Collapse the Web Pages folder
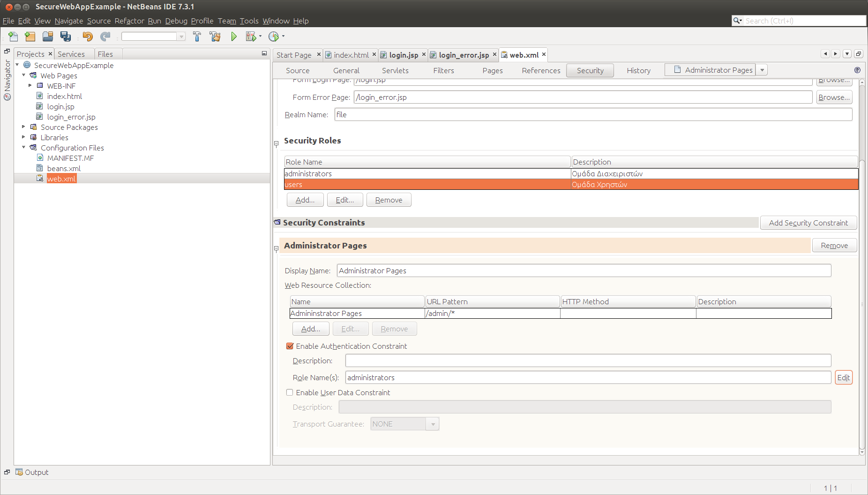This screenshot has width=868, height=495. 24,75
